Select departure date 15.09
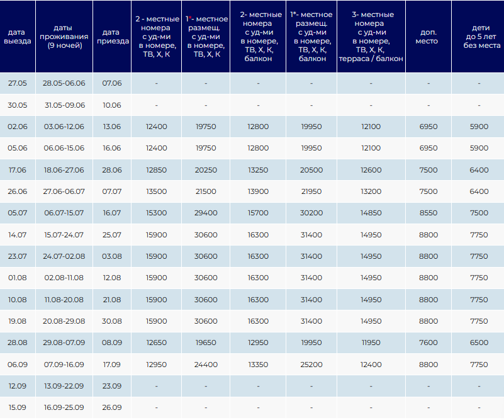This screenshot has height=420, width=504. (x=18, y=407)
